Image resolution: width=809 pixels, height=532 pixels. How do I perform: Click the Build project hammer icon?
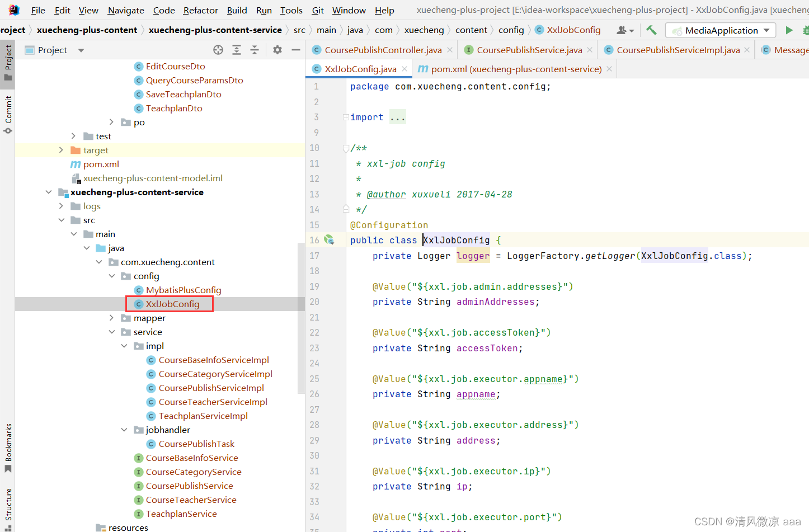point(651,30)
